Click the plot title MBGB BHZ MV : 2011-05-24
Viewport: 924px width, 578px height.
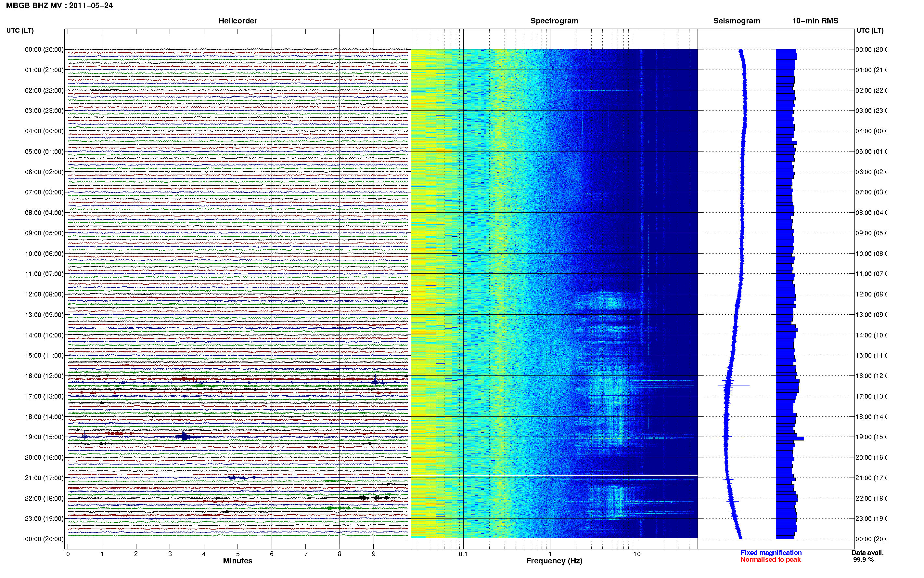pos(59,6)
